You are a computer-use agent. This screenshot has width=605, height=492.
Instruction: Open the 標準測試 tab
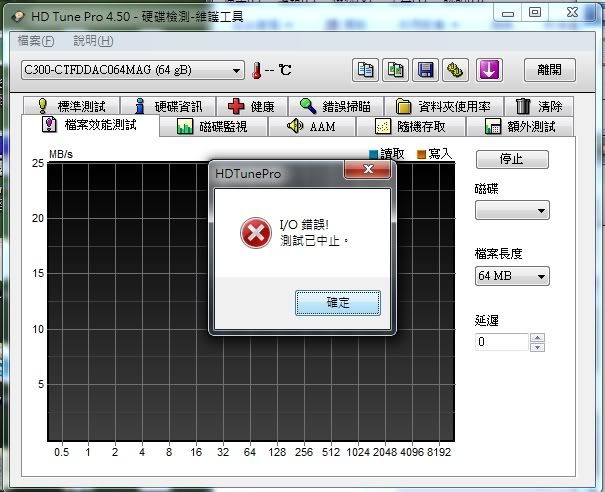point(71,106)
